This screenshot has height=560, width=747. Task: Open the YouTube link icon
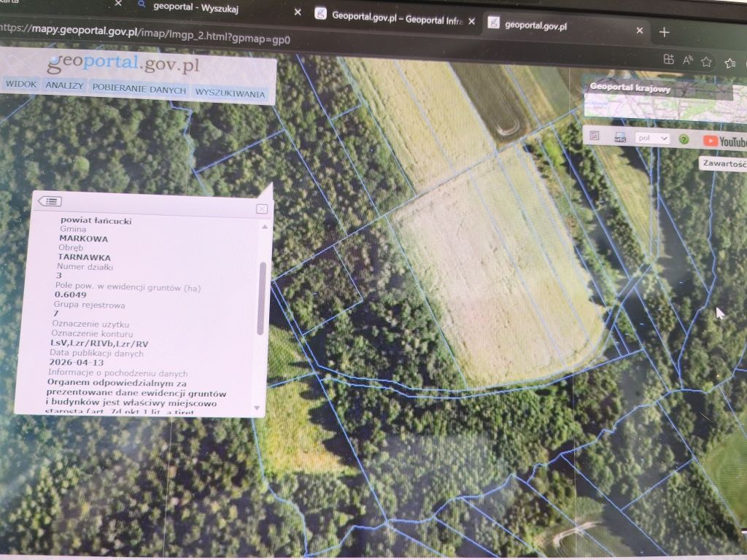724,141
